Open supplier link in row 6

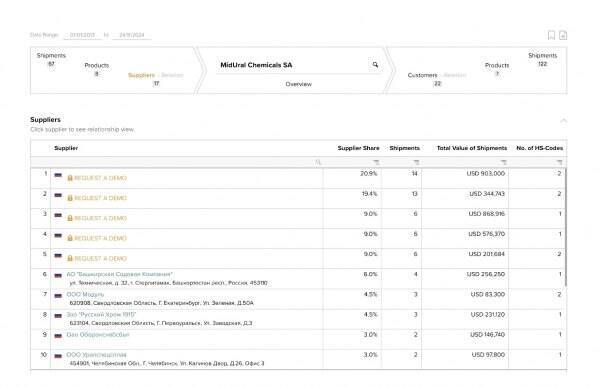(119, 274)
